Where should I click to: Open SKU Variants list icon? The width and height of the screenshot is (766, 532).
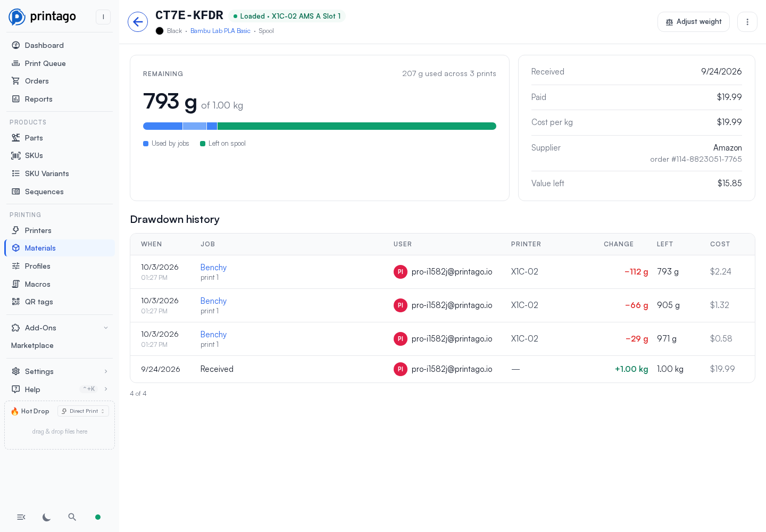pyautogui.click(x=16, y=173)
